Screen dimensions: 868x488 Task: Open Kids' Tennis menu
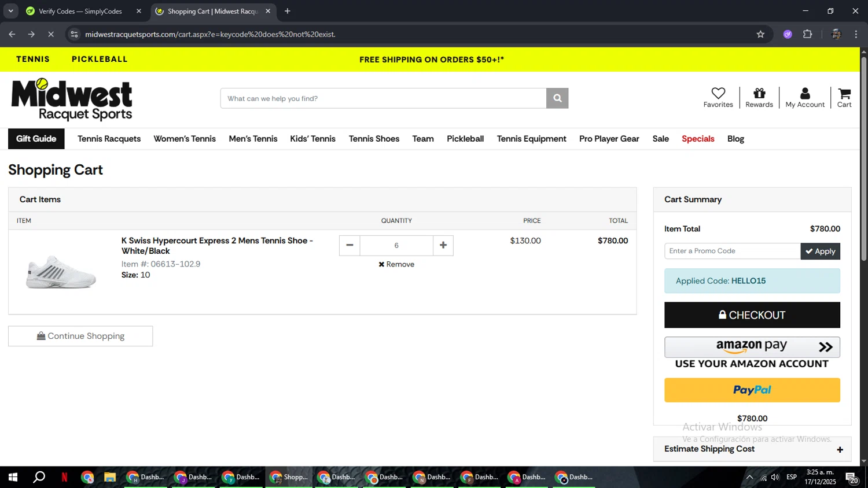[313, 139]
